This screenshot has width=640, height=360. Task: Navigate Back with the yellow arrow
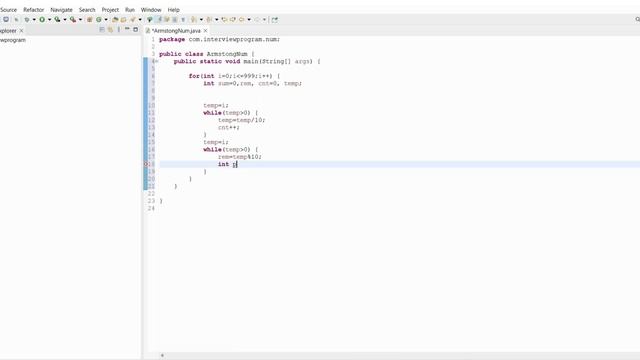pos(242,19)
